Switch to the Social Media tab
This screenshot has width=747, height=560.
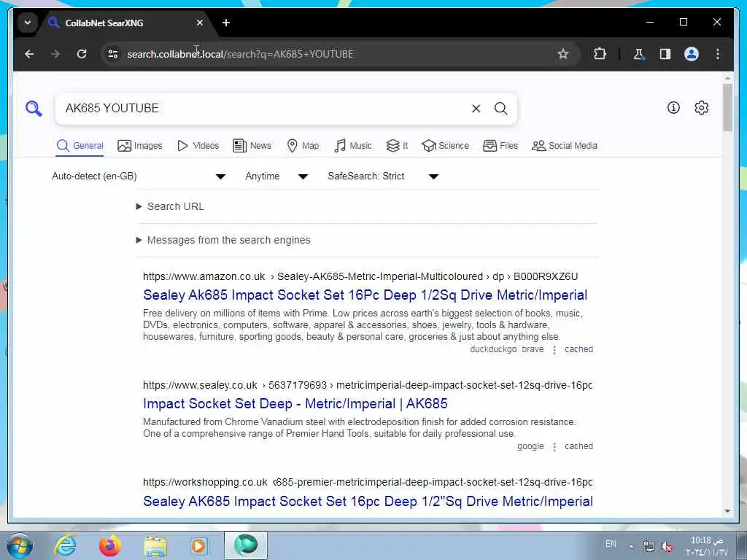pos(565,146)
